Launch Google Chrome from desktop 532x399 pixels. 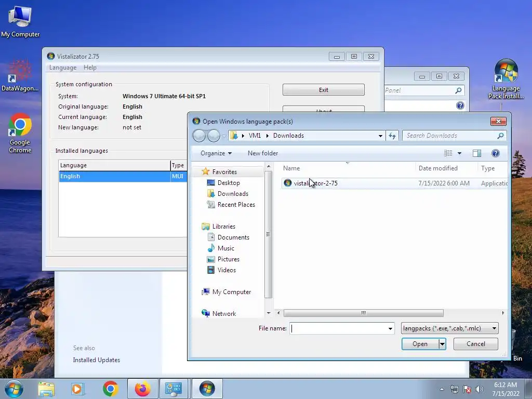(x=20, y=133)
